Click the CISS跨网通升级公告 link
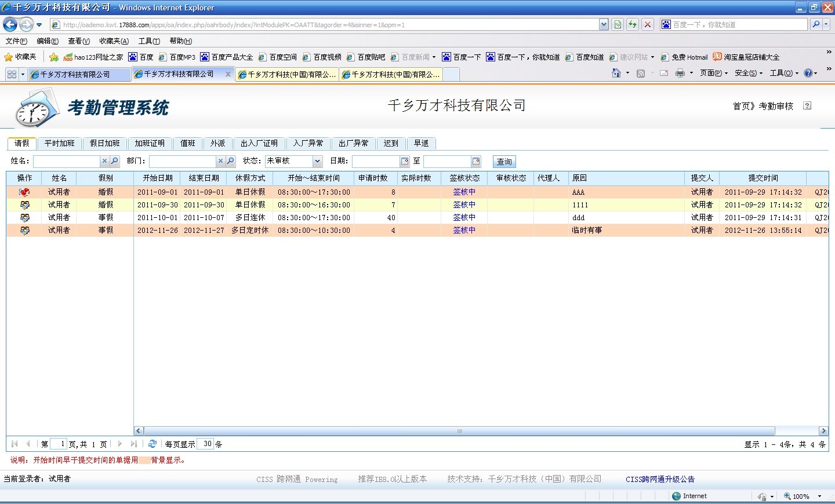835x504 pixels. (660, 479)
